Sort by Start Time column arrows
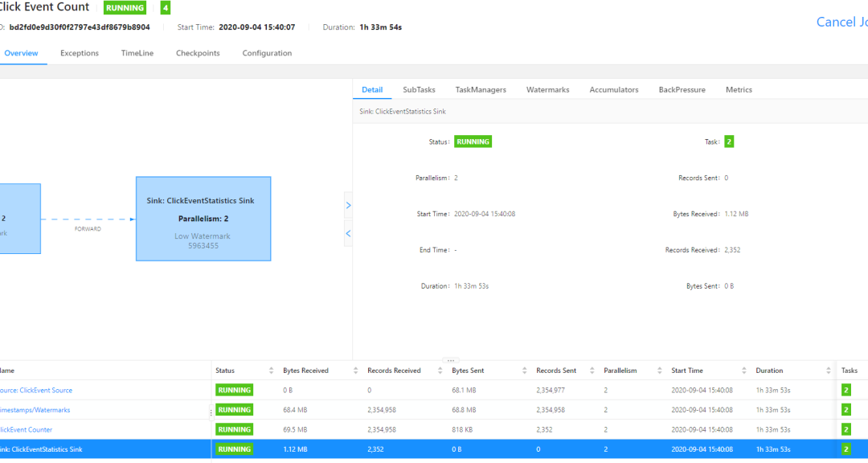Image resolution: width=868 pixels, height=463 pixels. [743, 371]
